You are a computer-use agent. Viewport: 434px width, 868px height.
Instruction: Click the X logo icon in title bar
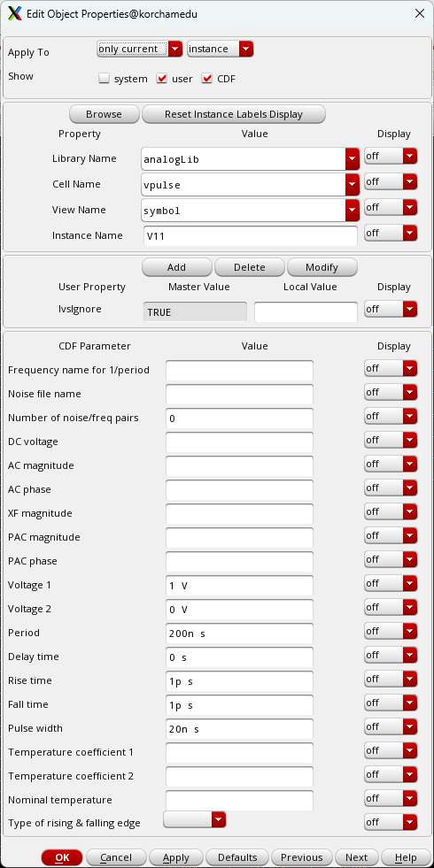point(16,14)
